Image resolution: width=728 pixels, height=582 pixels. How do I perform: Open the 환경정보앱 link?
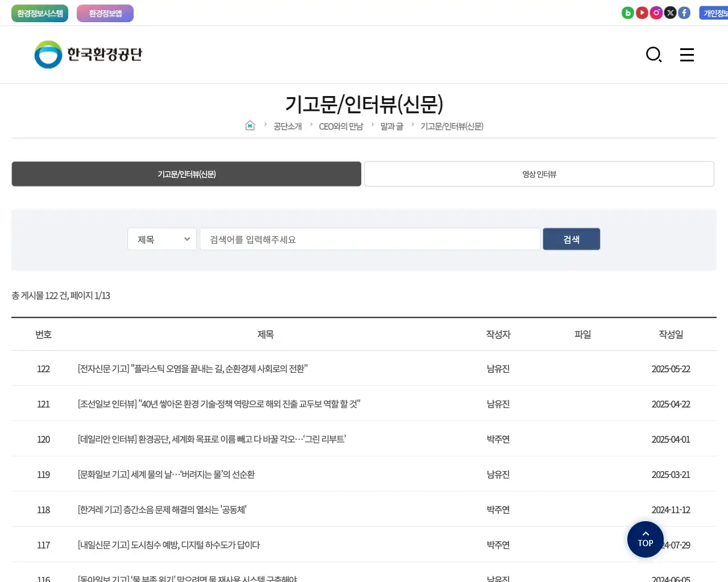pyautogui.click(x=105, y=12)
